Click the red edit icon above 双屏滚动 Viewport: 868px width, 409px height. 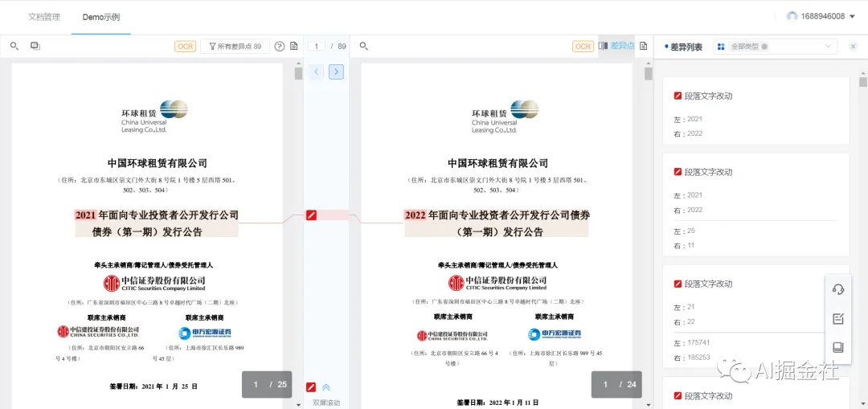click(x=311, y=387)
